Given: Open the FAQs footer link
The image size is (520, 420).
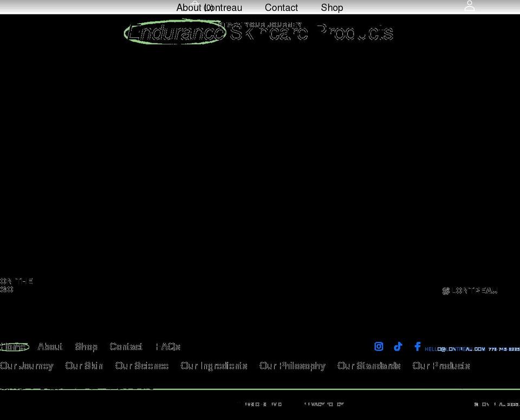Looking at the screenshot, I should tap(168, 346).
